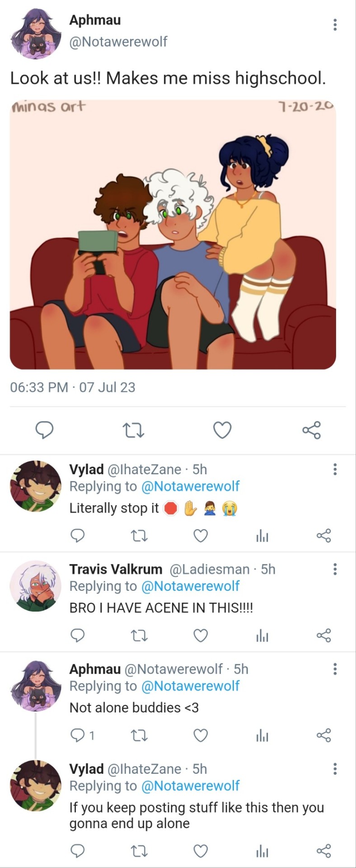Viewport: 356px width, 868px height.
Task: Like Aphmau's main highschool tweet
Action: pyautogui.click(x=222, y=430)
